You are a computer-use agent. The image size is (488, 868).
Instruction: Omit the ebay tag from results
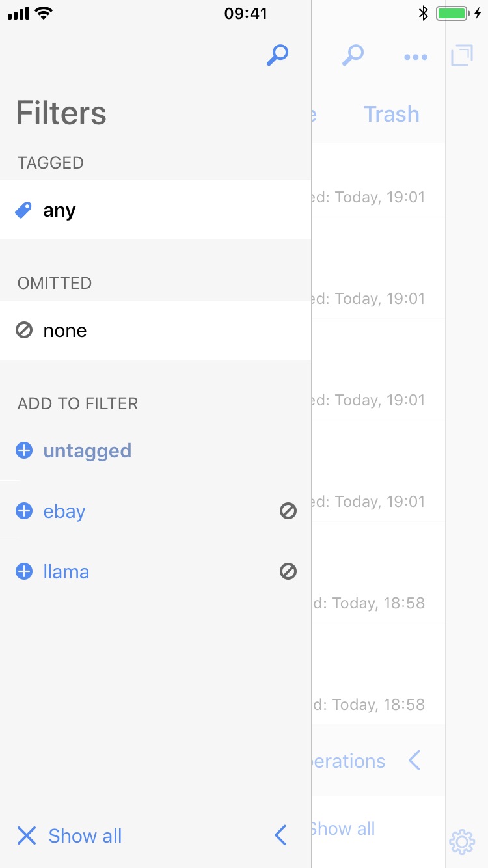click(x=288, y=511)
